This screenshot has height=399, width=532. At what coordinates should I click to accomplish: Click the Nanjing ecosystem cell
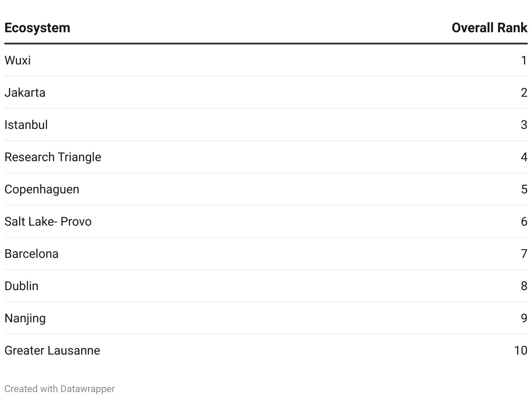pos(25,318)
